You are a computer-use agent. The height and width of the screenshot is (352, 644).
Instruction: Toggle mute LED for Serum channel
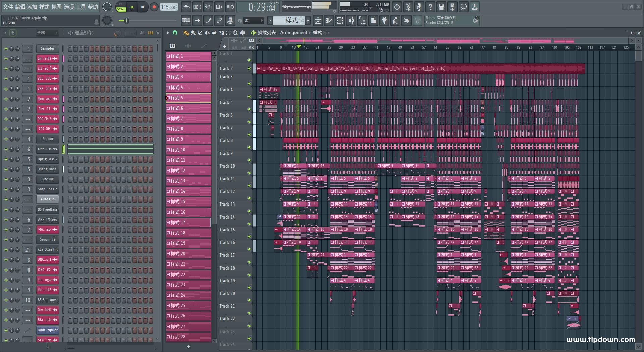click(x=6, y=139)
